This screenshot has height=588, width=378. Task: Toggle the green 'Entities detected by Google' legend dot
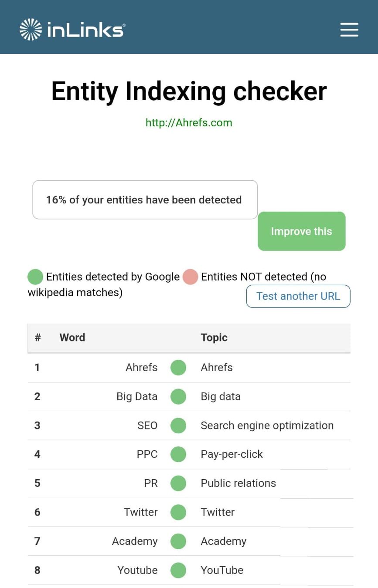pos(34,277)
